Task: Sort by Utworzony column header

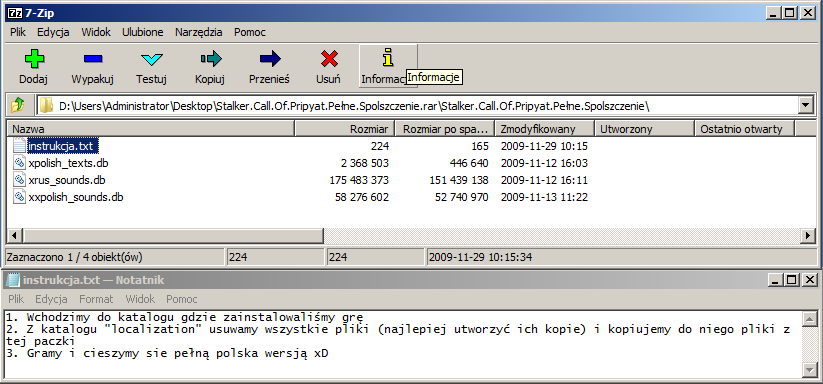Action: 644,129
